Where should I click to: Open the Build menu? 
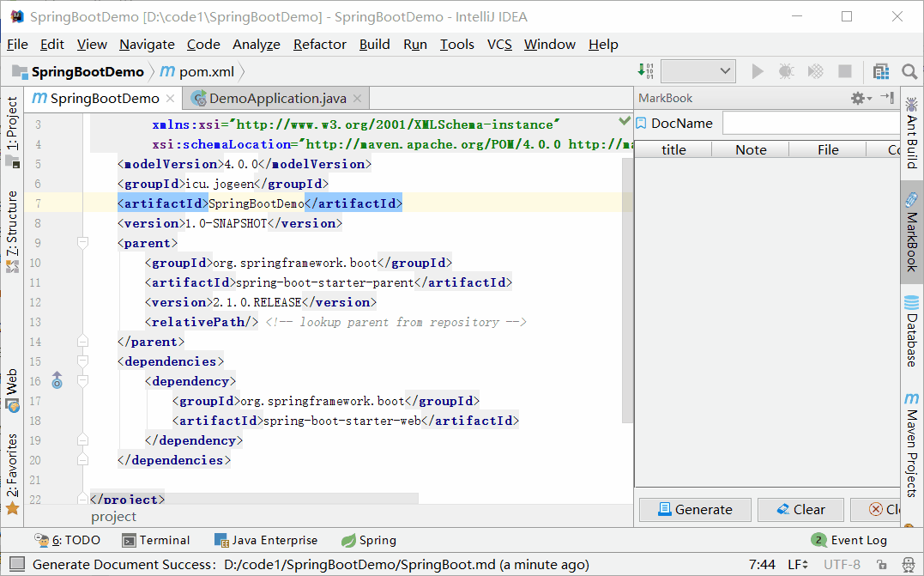coord(375,45)
